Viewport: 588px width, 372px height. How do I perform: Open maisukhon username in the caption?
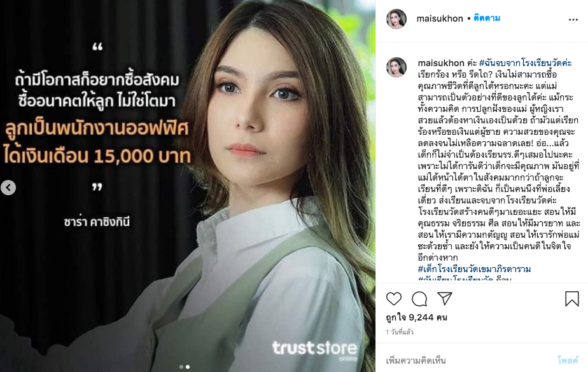(x=441, y=63)
